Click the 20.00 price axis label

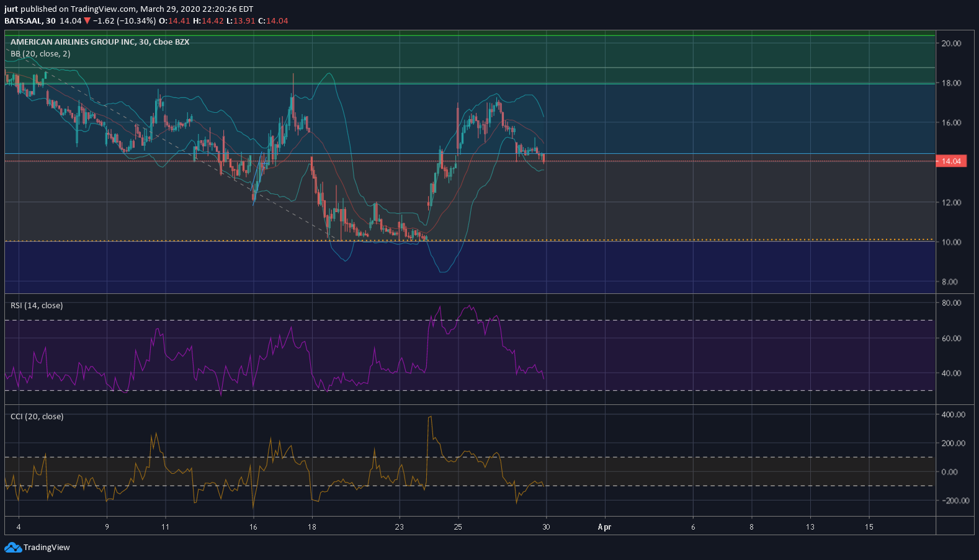pyautogui.click(x=951, y=43)
